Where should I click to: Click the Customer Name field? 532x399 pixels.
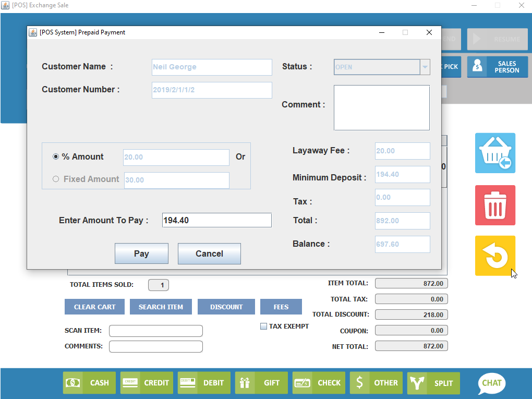[x=212, y=67]
